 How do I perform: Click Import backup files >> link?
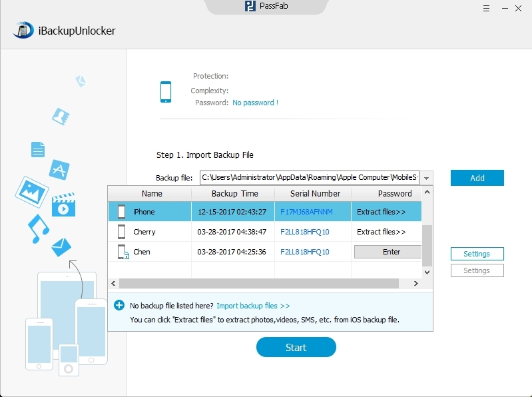pos(253,306)
